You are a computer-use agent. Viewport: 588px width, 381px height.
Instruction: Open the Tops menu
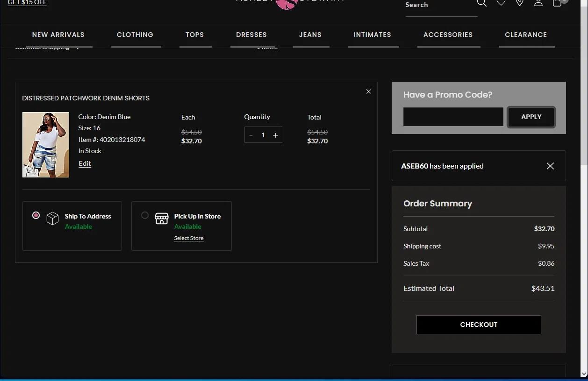(x=195, y=35)
